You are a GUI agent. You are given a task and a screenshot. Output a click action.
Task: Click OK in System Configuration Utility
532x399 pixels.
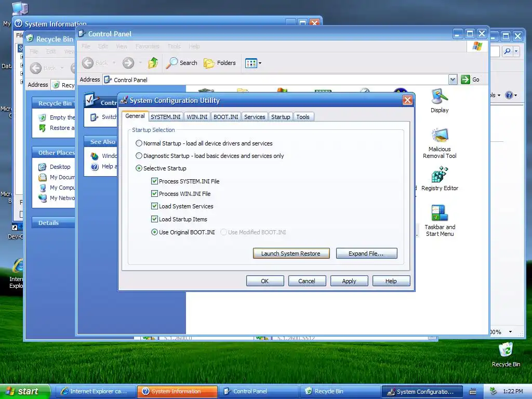[265, 281]
